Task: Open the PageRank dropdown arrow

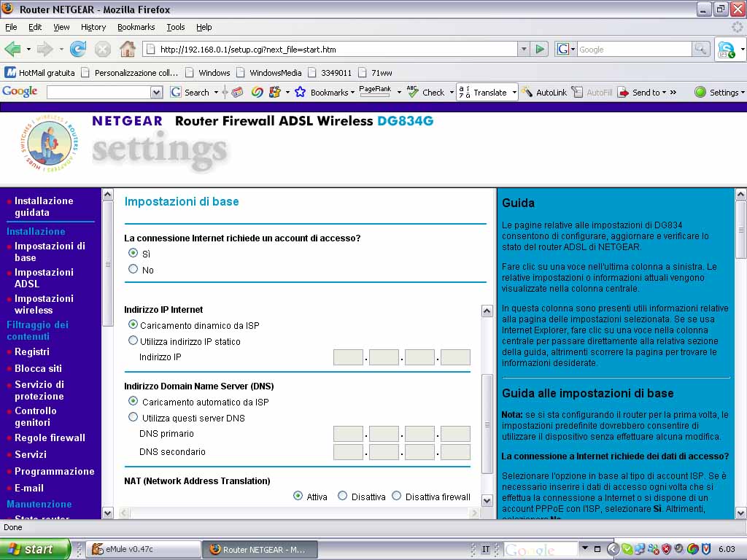Action: (399, 93)
